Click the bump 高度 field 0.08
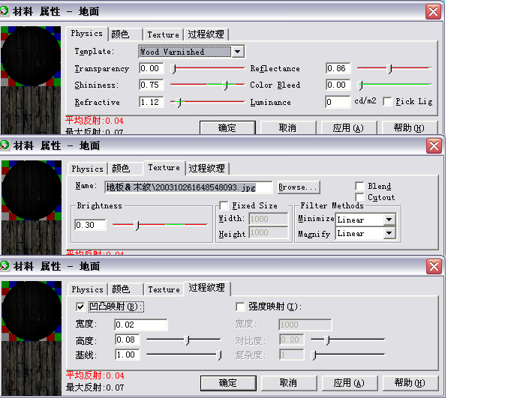532x398 pixels. pos(128,340)
